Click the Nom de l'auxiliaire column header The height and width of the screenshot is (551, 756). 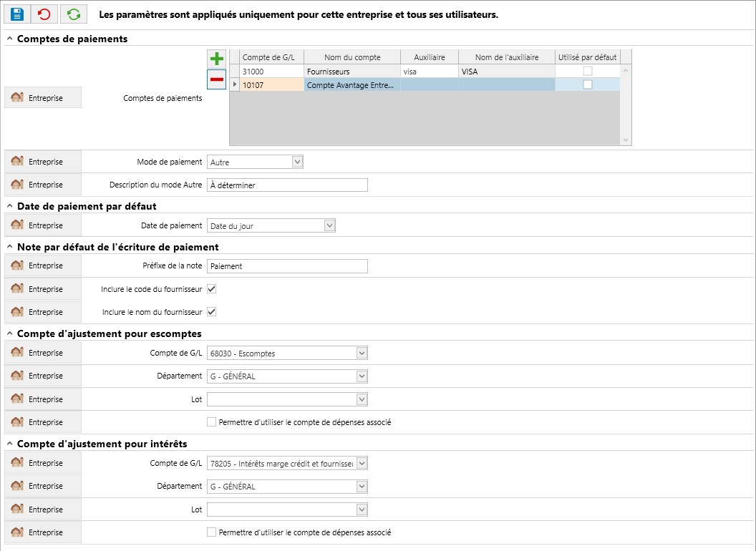(x=507, y=57)
